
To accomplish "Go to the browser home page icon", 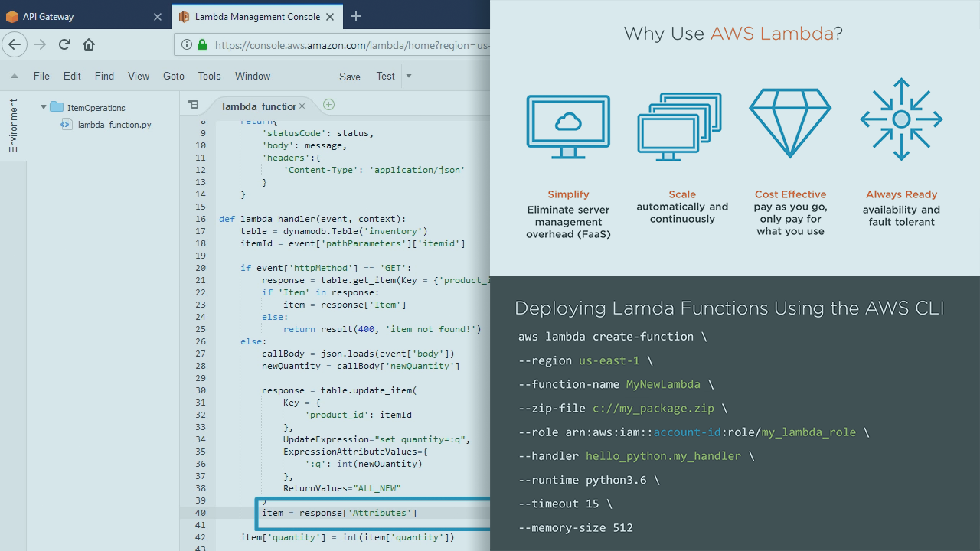I will point(89,44).
